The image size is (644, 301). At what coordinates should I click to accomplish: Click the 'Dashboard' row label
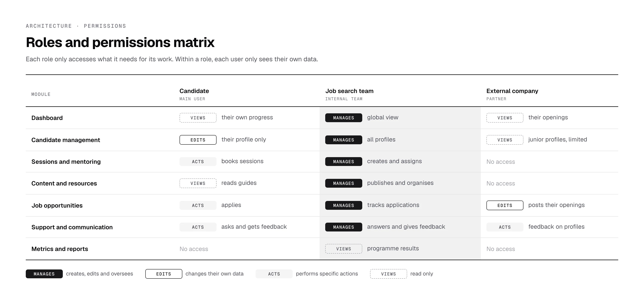47,118
